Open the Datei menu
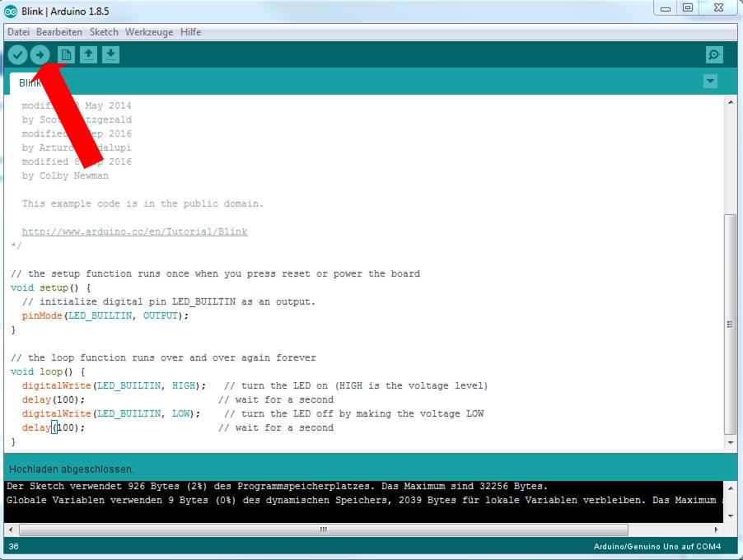The height and width of the screenshot is (560, 743). [18, 32]
